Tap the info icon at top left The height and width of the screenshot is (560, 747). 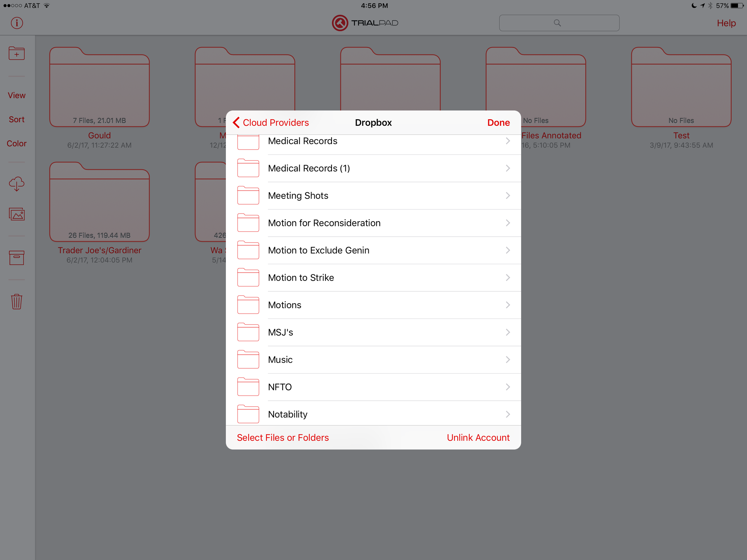click(x=16, y=23)
